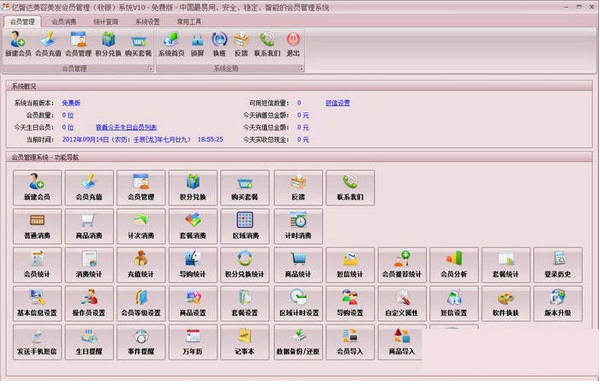Open 自定义属性 tools button
Image resolution: width=600 pixels, height=386 pixels.
pos(402,304)
